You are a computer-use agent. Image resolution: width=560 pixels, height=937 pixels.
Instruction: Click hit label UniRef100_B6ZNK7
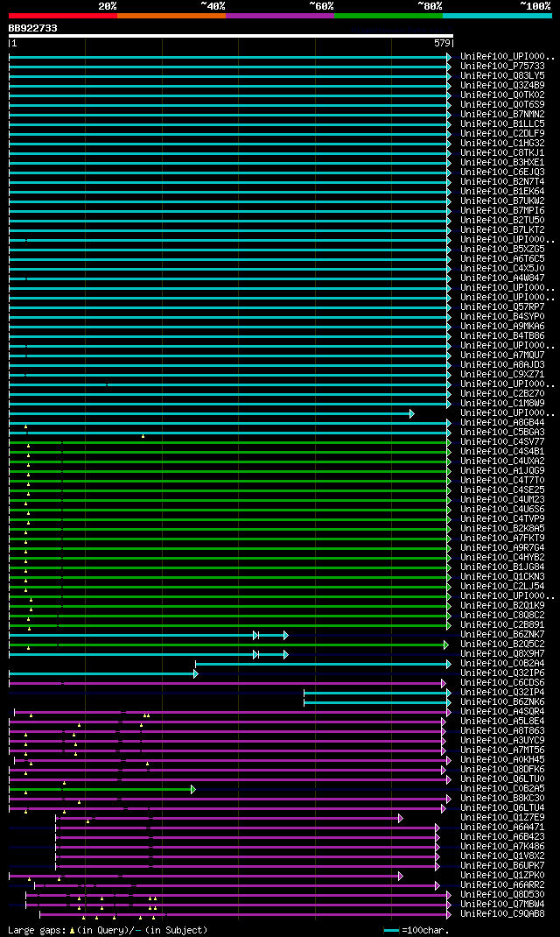point(502,635)
